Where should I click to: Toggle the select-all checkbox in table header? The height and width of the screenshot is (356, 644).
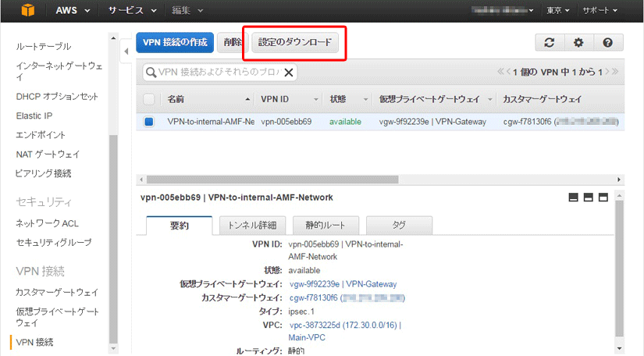pos(148,100)
